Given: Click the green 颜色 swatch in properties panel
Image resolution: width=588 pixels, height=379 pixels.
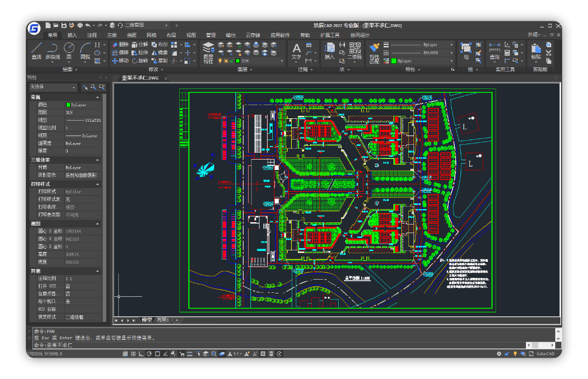Looking at the screenshot, I should click(x=68, y=105).
